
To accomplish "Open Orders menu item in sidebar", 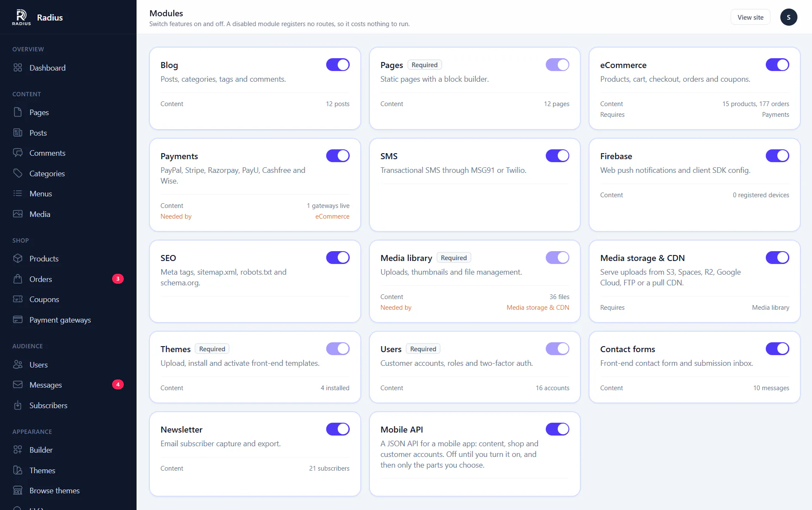I will click(68, 279).
